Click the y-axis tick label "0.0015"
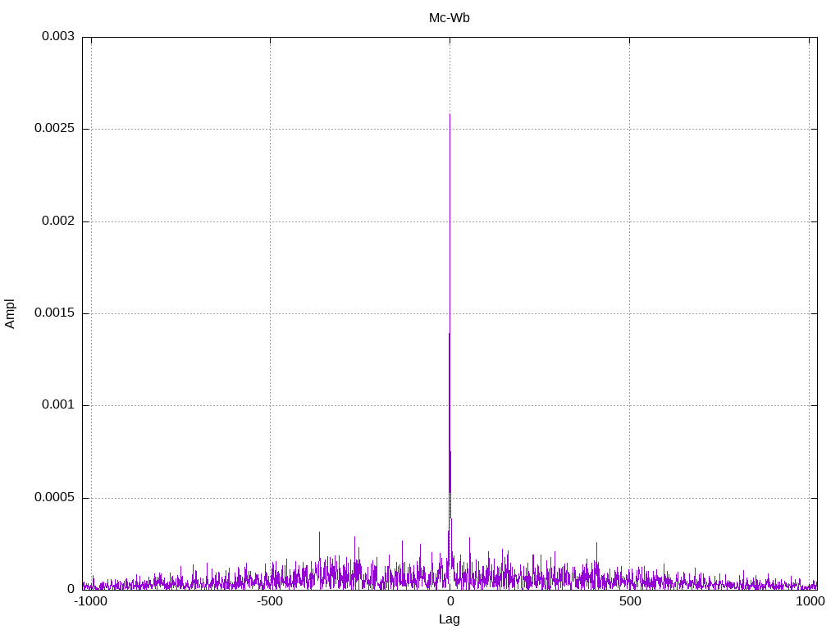The width and height of the screenshot is (840, 630). [54, 313]
